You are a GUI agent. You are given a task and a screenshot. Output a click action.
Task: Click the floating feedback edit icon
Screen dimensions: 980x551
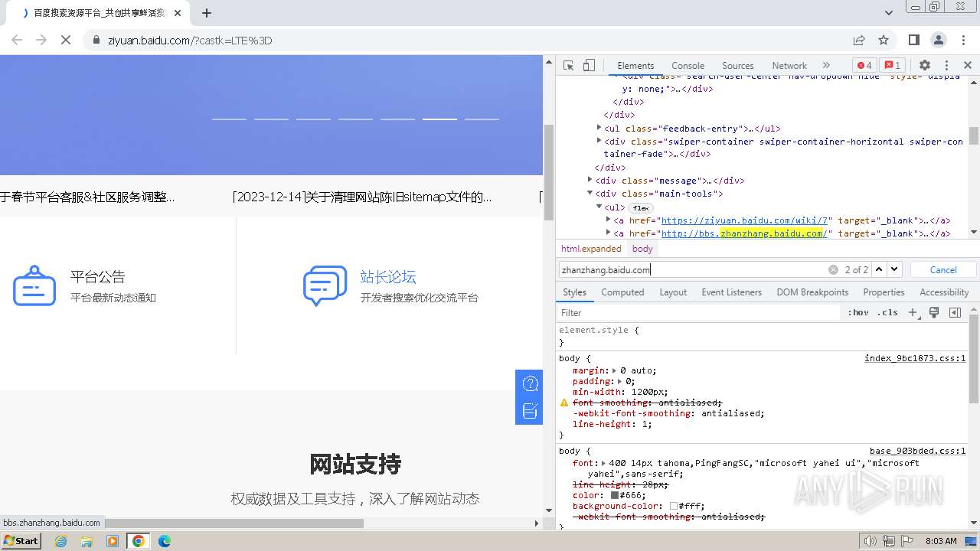click(x=530, y=411)
